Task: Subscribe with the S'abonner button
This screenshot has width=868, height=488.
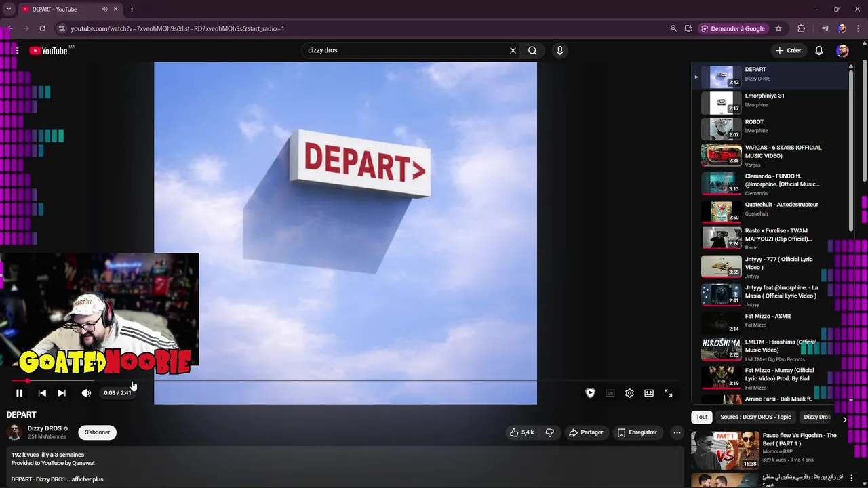Action: [x=97, y=432]
